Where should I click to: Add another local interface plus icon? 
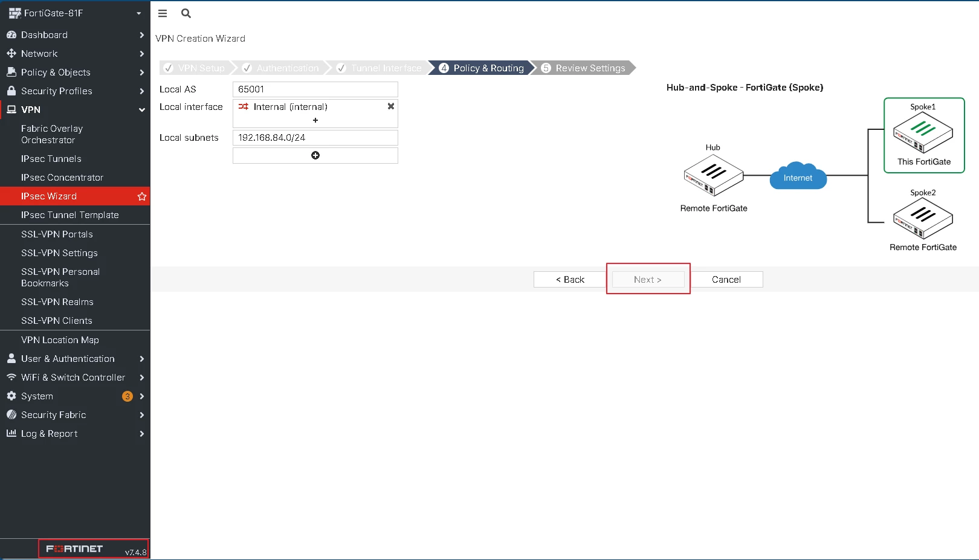[x=315, y=120]
